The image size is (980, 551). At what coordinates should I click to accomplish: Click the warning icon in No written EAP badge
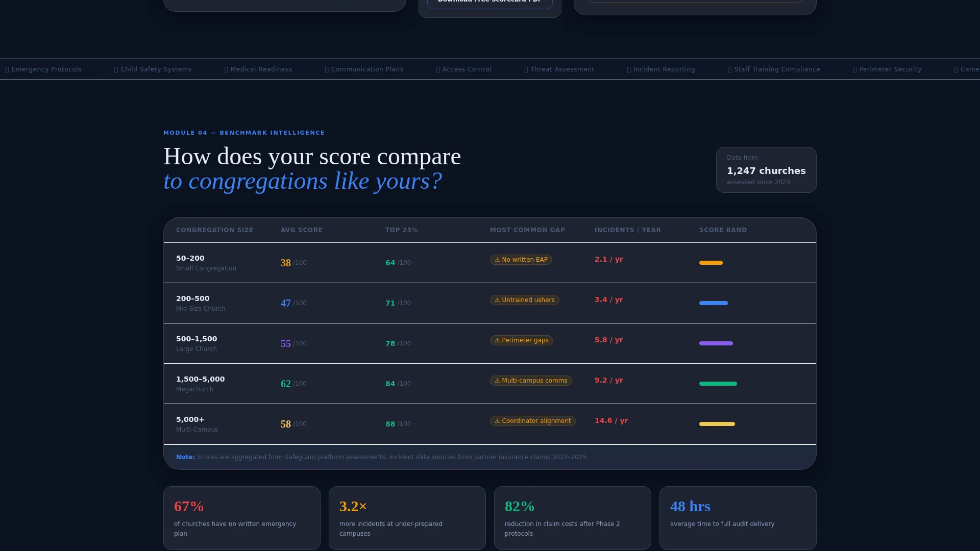pos(497,260)
